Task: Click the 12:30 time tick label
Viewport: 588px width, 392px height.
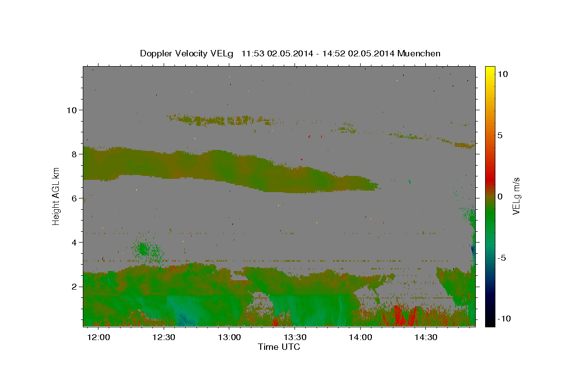Action: (164, 337)
